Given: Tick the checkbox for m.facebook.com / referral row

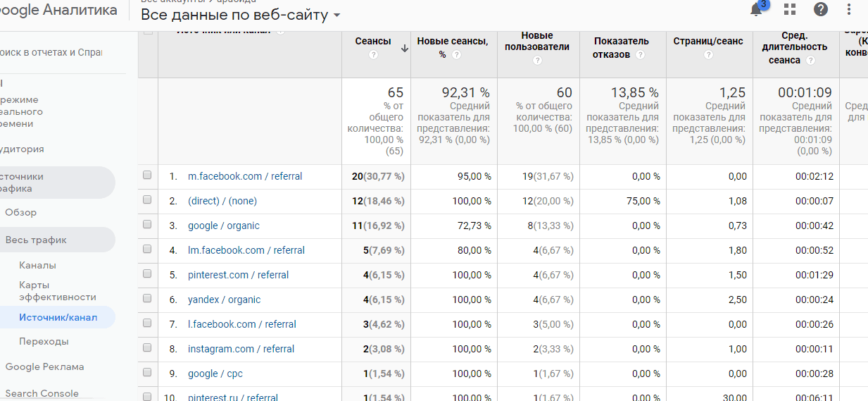Looking at the screenshot, I should click(x=147, y=175).
